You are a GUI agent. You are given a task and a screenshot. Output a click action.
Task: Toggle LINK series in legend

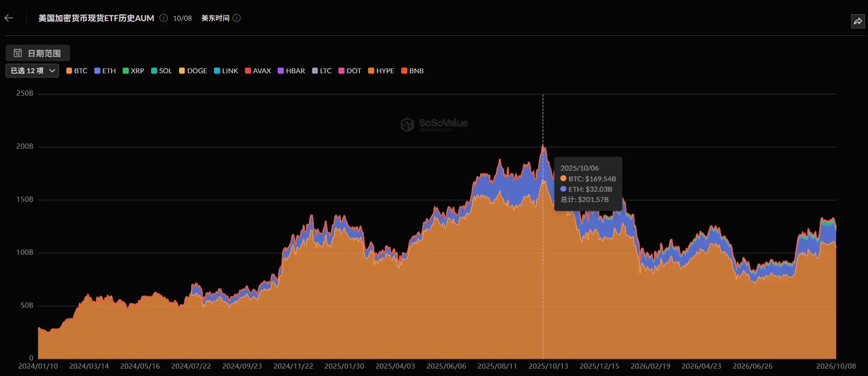[x=226, y=71]
